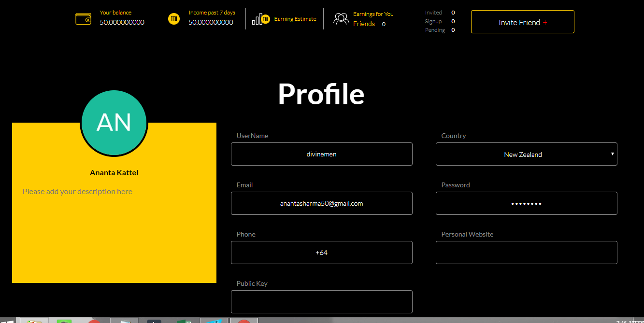Open the Earning Estimate chart icon
Screen dimensions: 644x323
pyautogui.click(x=261, y=19)
